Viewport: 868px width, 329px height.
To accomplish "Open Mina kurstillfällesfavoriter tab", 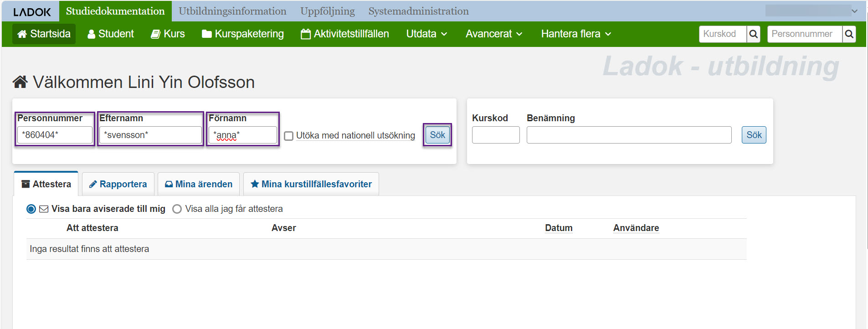I will [311, 184].
